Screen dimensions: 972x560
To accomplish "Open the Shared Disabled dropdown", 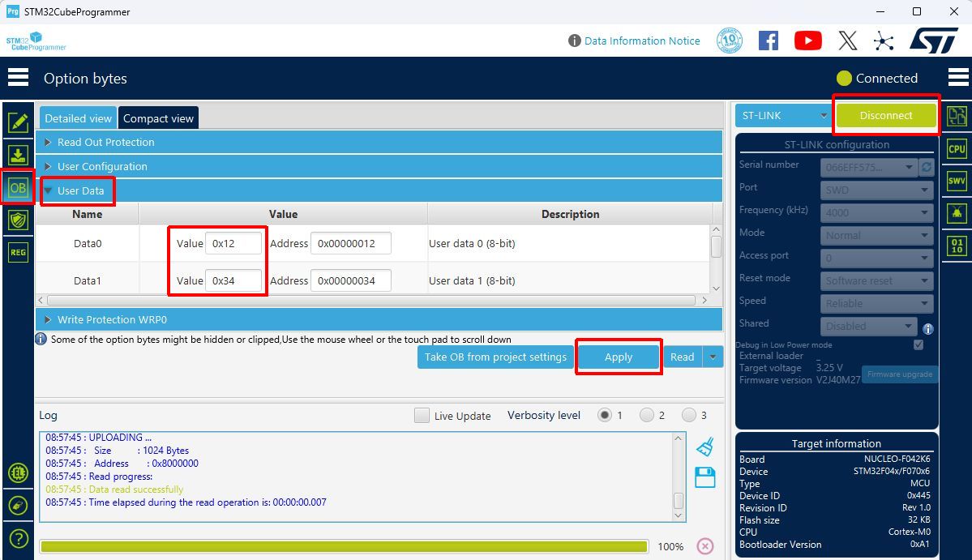I will click(x=869, y=326).
